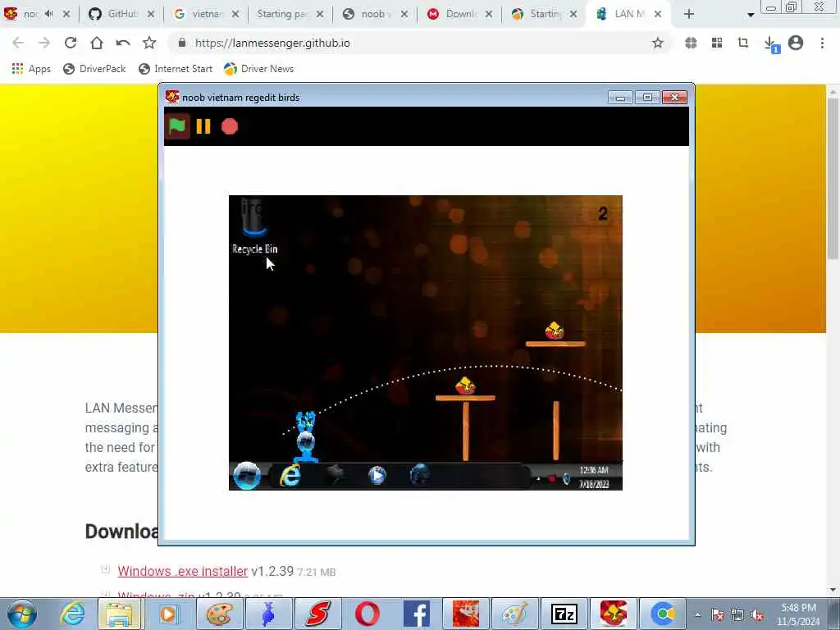Open the Windows Start button

click(x=22, y=614)
